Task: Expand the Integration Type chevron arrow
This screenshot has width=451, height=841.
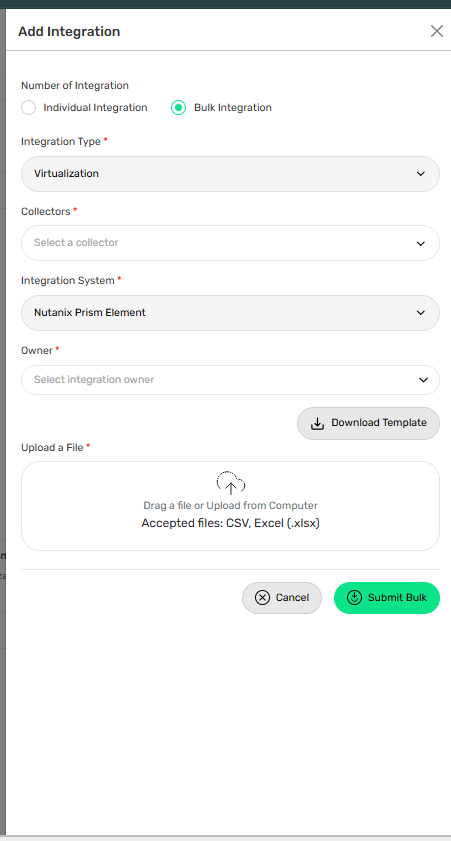Action: click(420, 174)
